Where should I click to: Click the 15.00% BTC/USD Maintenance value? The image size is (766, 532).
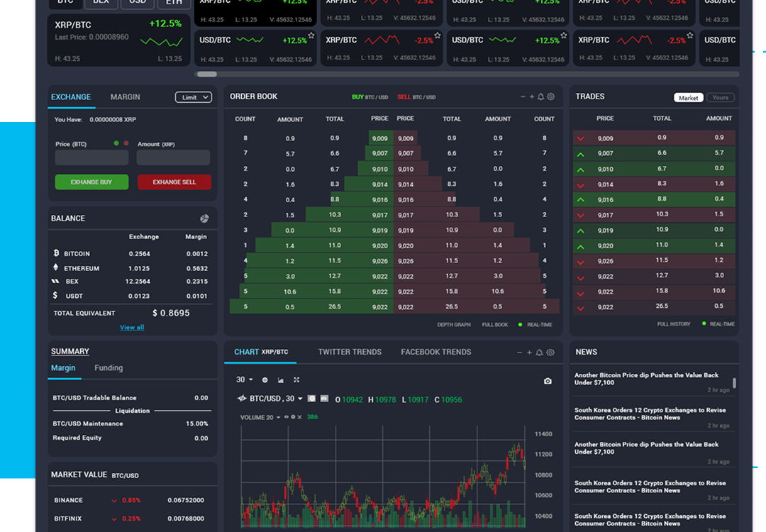[x=197, y=423]
